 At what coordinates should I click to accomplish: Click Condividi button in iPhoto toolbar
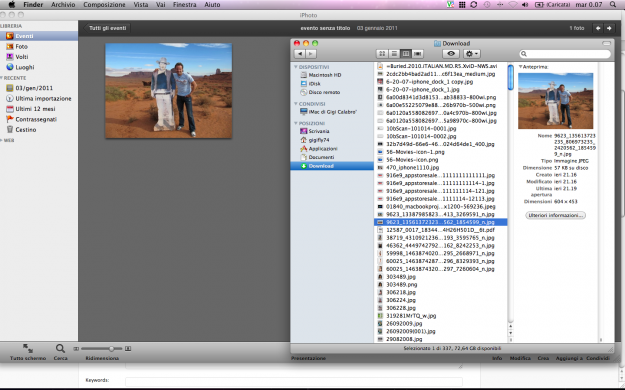598,358
